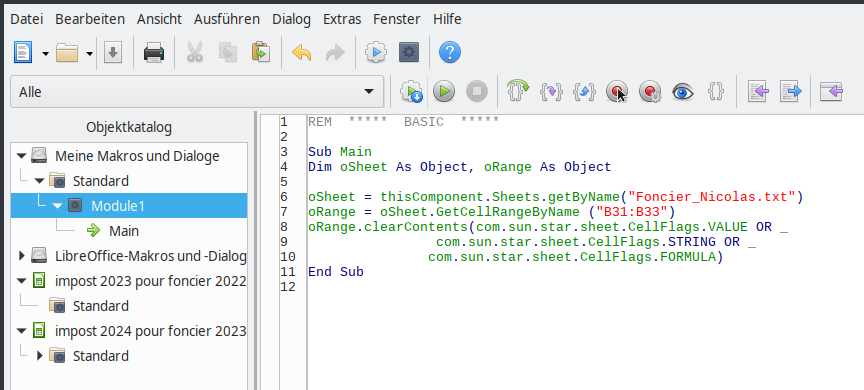Collapse Standard library under Meine Makros
The image size is (864, 390).
pyautogui.click(x=39, y=181)
